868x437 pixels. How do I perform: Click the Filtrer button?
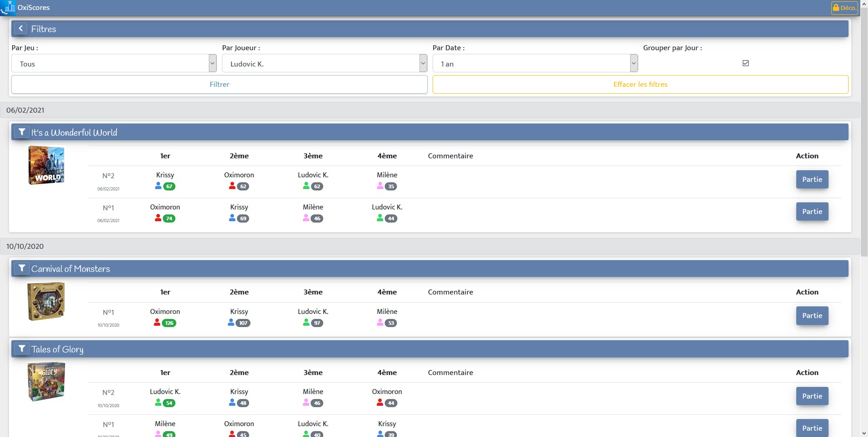click(219, 84)
